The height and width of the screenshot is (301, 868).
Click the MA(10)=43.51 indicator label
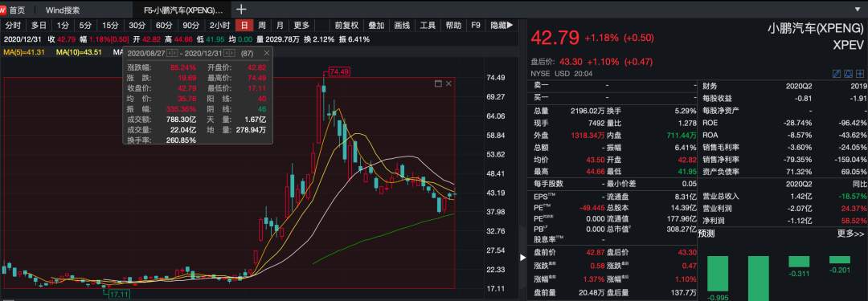(x=79, y=52)
